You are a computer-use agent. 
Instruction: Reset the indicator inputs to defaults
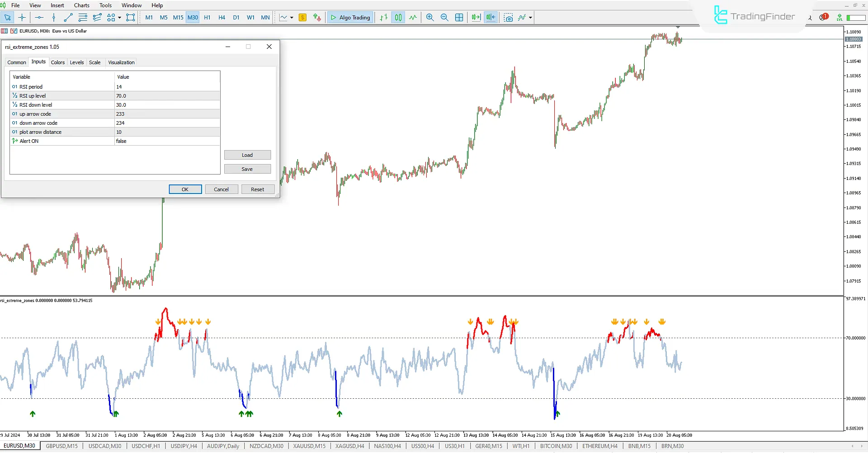(x=258, y=189)
